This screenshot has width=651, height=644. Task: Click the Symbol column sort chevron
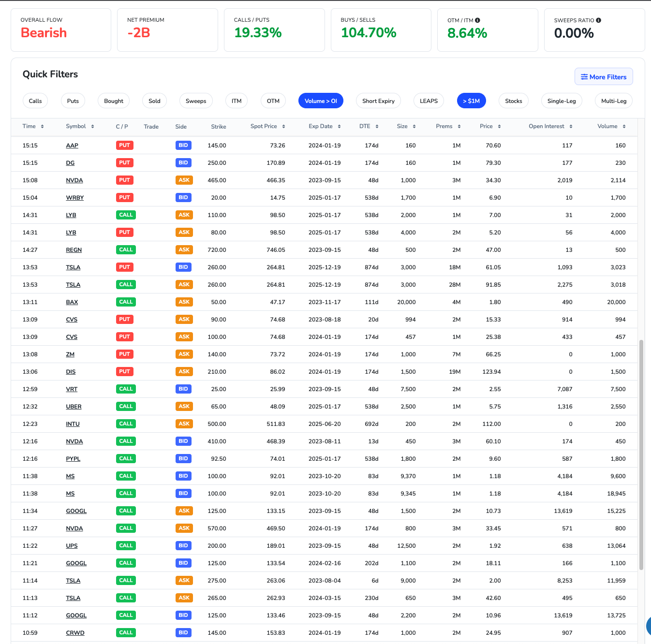coord(93,126)
